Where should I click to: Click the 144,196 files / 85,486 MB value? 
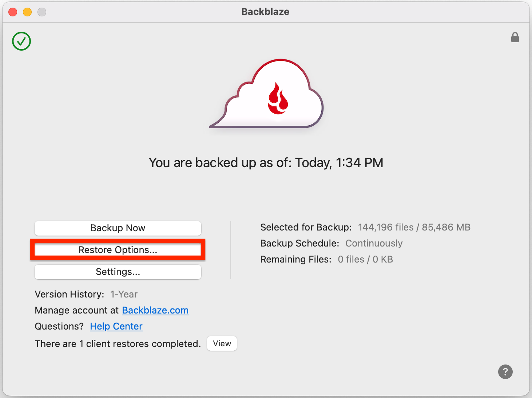pos(414,227)
